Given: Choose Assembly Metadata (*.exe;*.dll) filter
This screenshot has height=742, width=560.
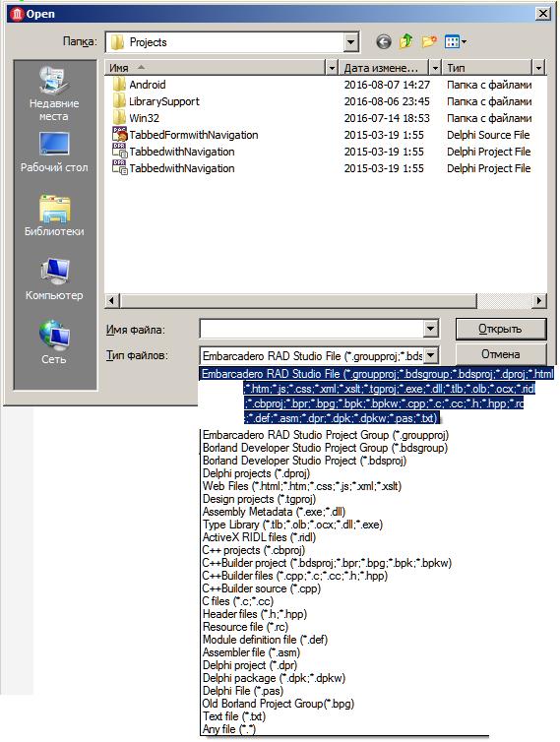Looking at the screenshot, I should click(x=274, y=512).
